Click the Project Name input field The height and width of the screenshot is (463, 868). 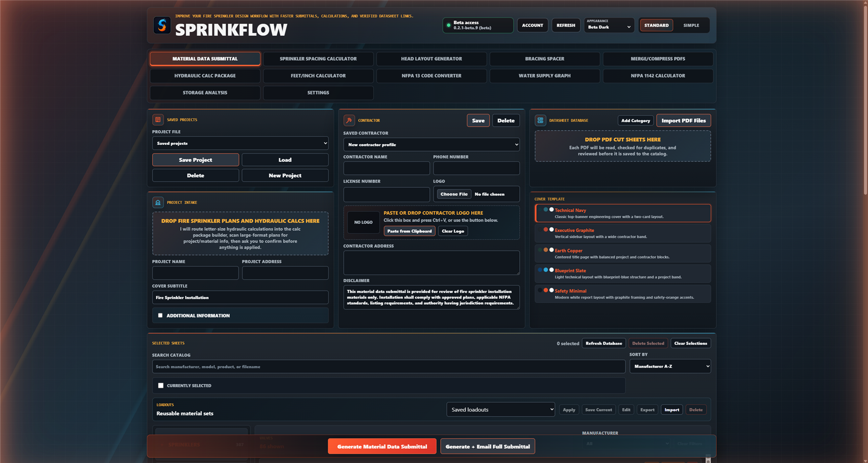[196, 273]
